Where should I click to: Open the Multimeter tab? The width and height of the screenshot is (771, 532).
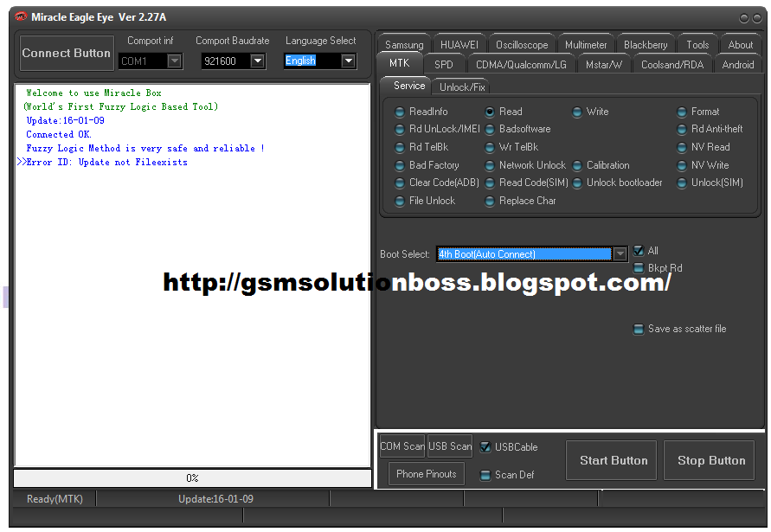[586, 45]
